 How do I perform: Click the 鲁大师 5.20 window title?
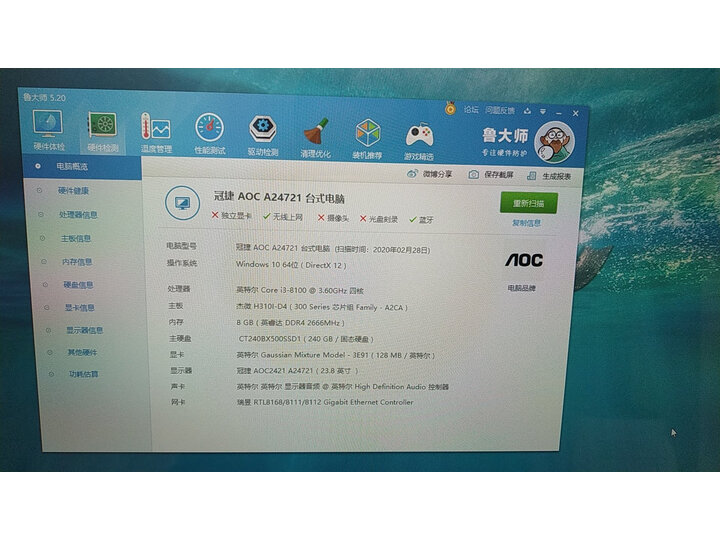pos(44,97)
